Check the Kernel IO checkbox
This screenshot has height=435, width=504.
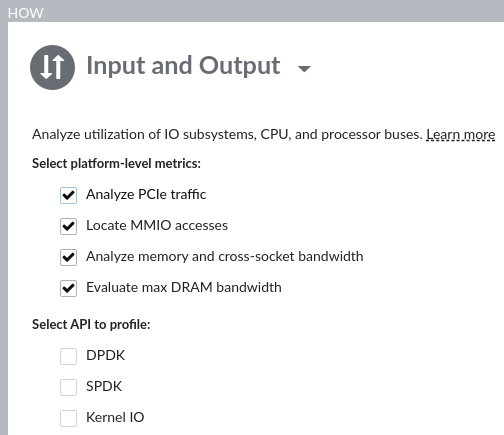pos(68,418)
